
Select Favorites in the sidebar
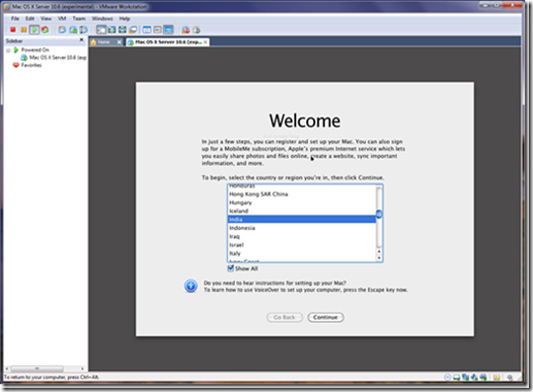click(27, 65)
